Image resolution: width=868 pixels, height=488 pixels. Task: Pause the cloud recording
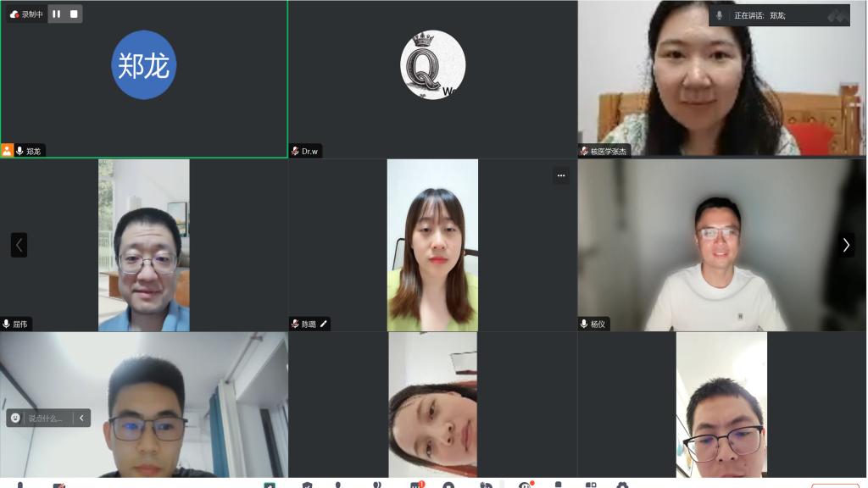(56, 14)
